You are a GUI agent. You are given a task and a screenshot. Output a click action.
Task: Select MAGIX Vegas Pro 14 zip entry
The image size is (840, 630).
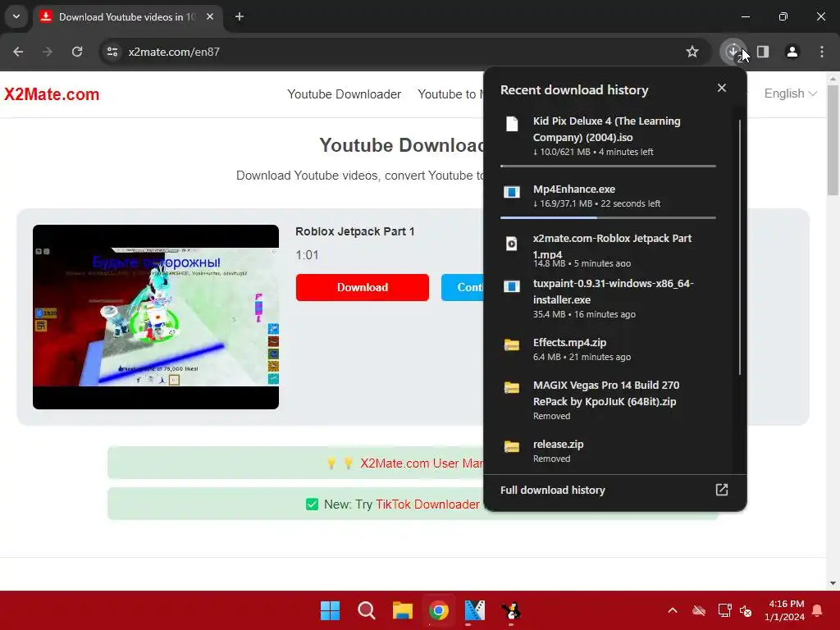tap(608, 400)
